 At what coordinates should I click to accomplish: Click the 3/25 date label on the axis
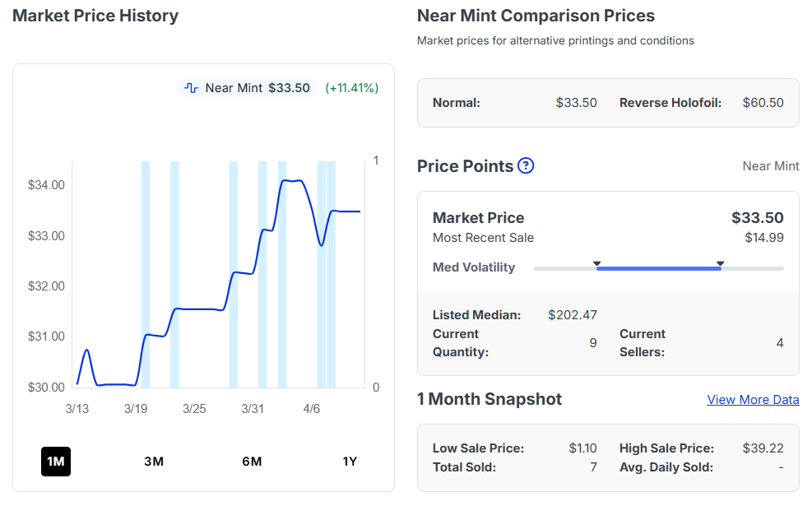[x=194, y=409]
